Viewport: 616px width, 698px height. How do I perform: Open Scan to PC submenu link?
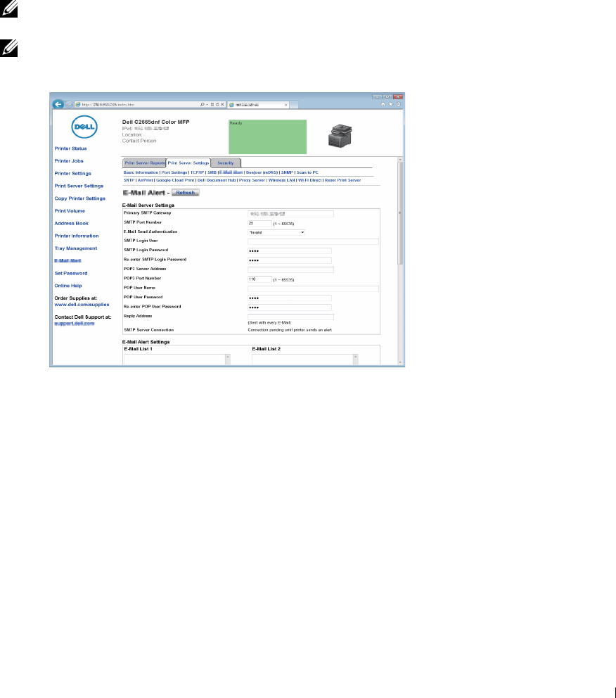coord(307,172)
